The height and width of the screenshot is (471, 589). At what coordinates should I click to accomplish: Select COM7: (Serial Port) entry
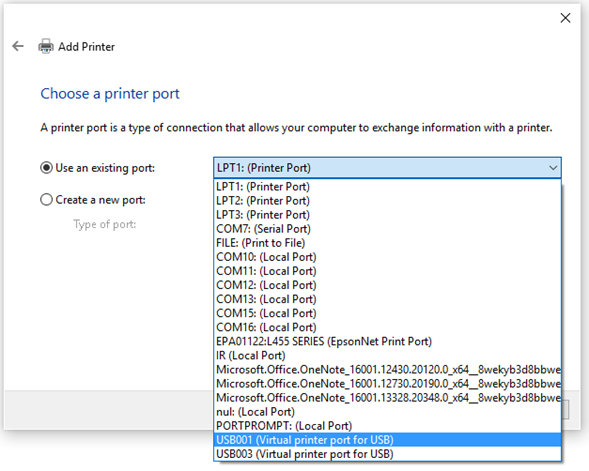click(x=388, y=229)
